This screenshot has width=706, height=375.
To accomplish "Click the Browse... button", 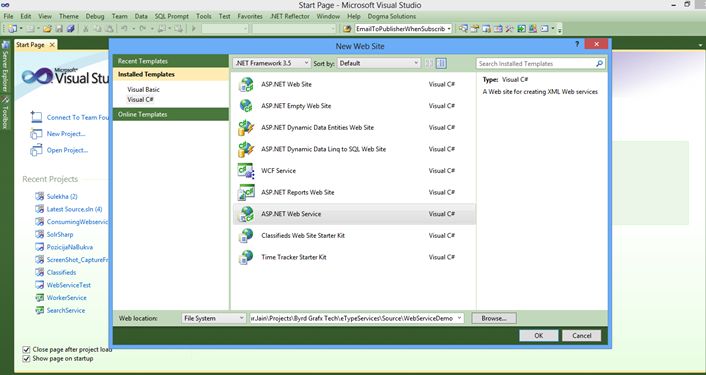I will coord(494,318).
